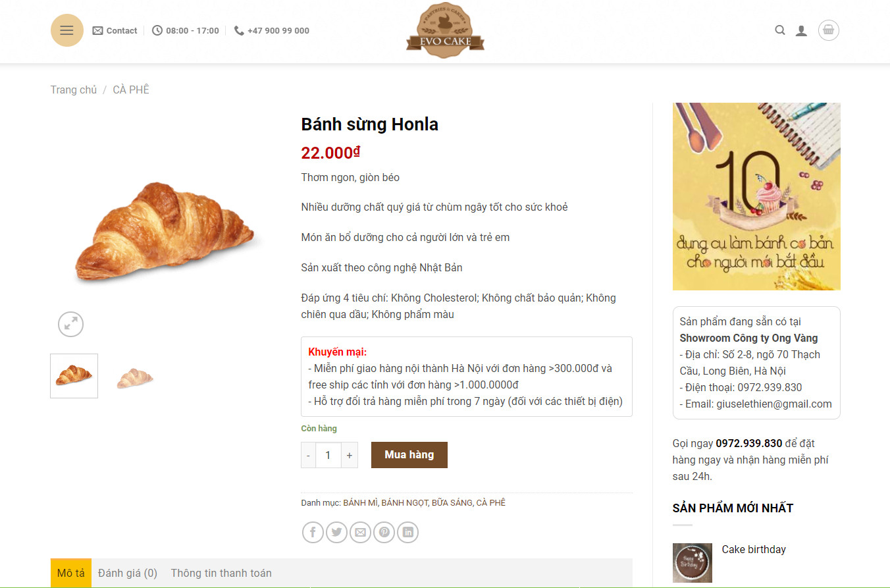The height and width of the screenshot is (588, 890).
Task: Open the BÁNH NGỌT category link
Action: 404,502
